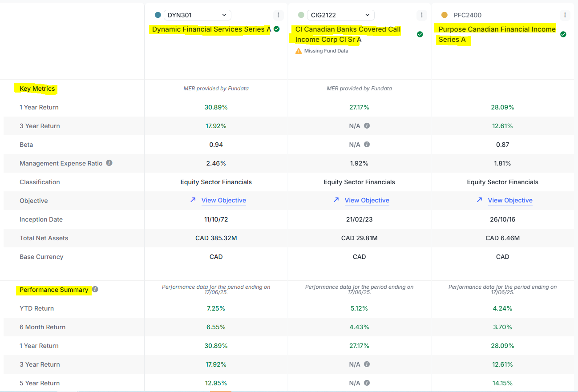
Task: Click View Objective link for CI Canadian Banks fund
Action: (x=367, y=201)
